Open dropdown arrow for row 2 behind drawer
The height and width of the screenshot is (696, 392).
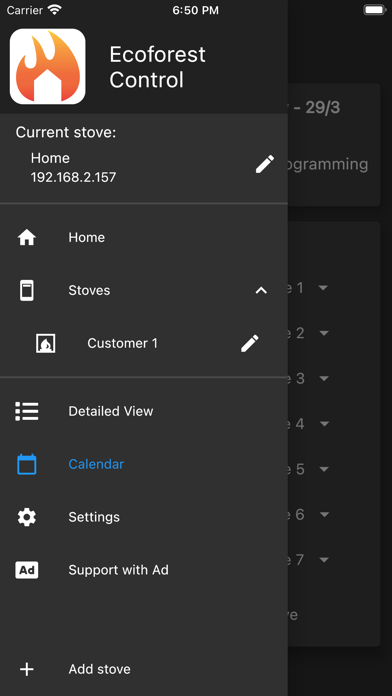324,333
